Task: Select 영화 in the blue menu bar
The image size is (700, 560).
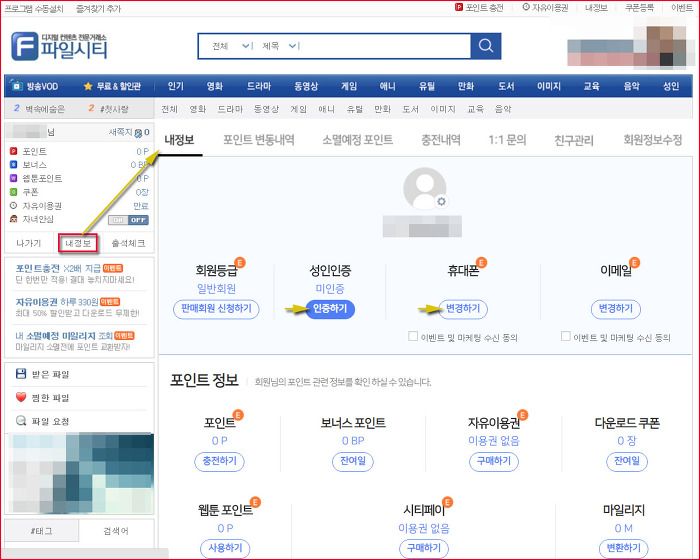Action: tap(214, 86)
